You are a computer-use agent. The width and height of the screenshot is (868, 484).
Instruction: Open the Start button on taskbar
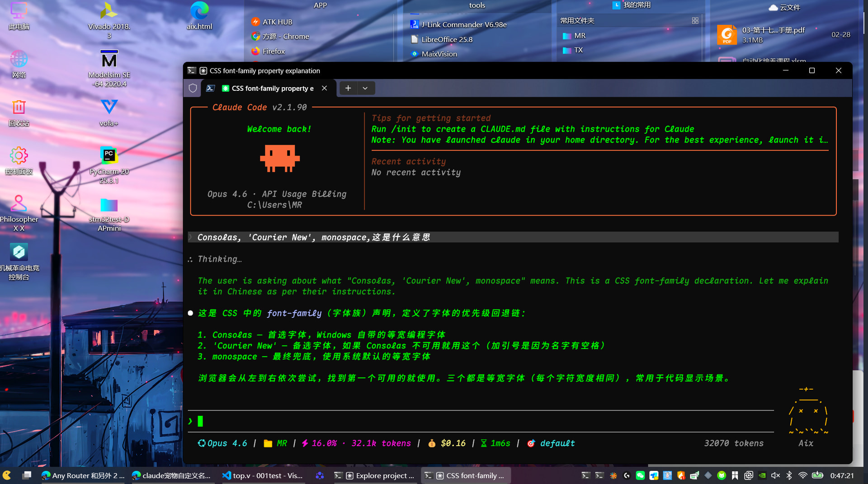click(x=7, y=475)
